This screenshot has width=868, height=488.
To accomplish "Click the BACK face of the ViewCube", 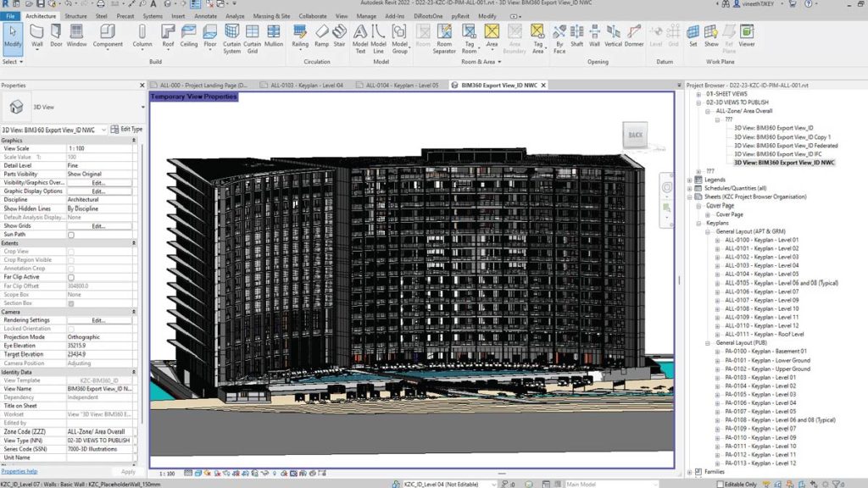I will pos(635,135).
